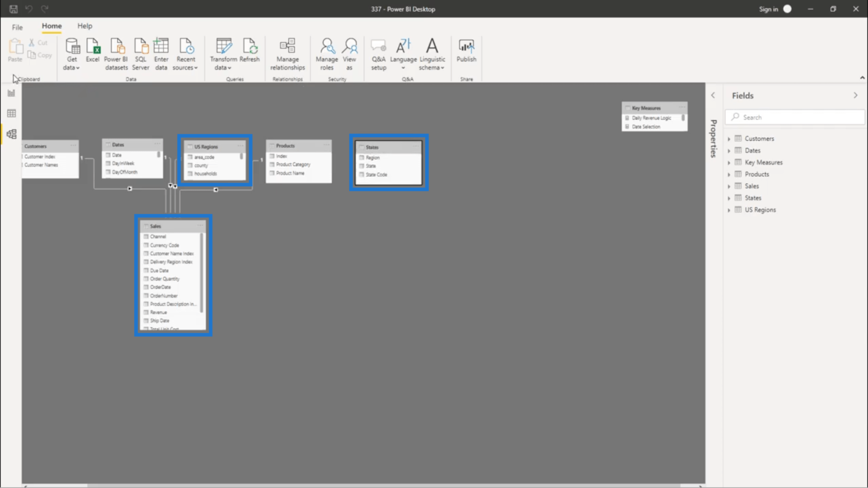Expand the Properties pane
868x488 pixels.
[x=713, y=96]
